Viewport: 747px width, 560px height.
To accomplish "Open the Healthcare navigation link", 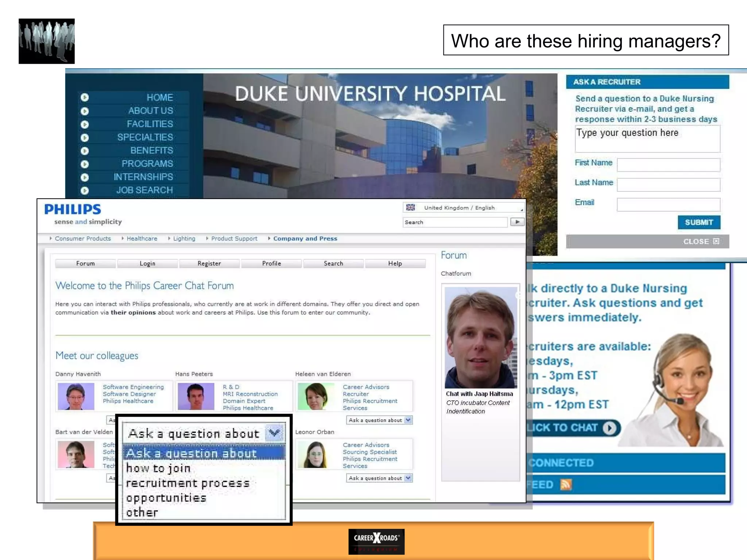I will 142,238.
